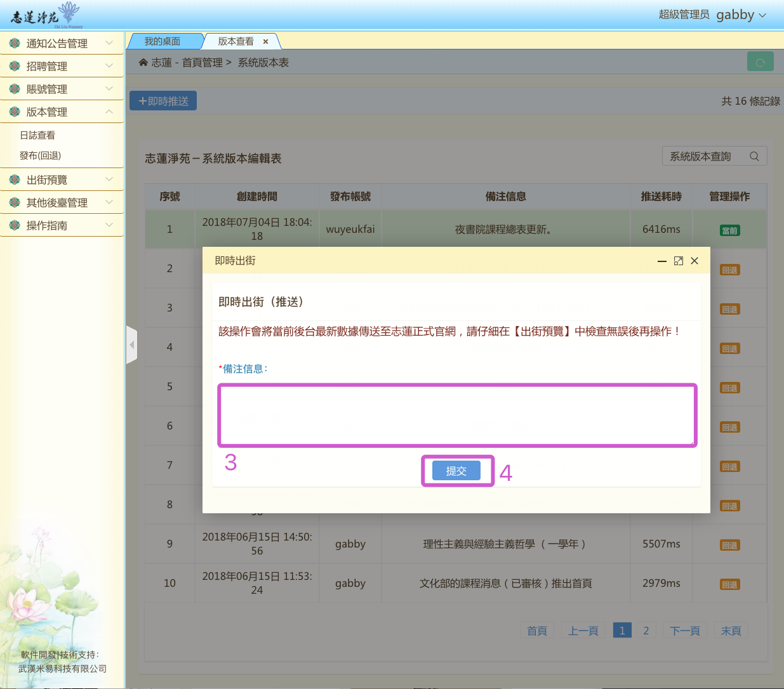Click the search magnifier icon

(x=754, y=156)
